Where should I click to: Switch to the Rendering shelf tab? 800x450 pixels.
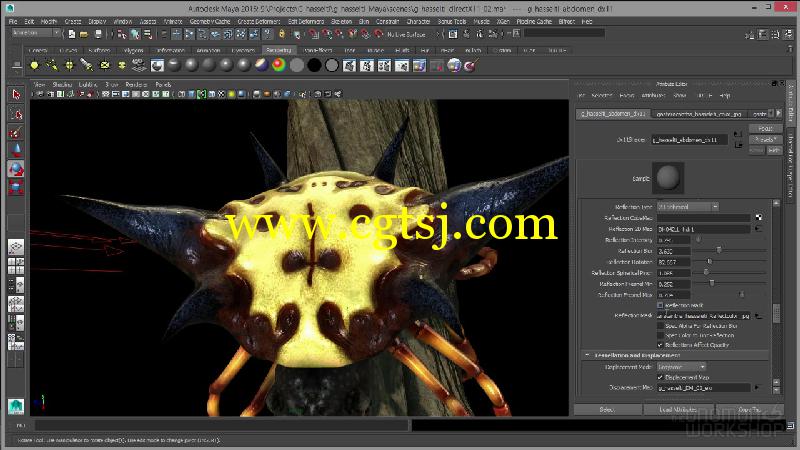(279, 51)
